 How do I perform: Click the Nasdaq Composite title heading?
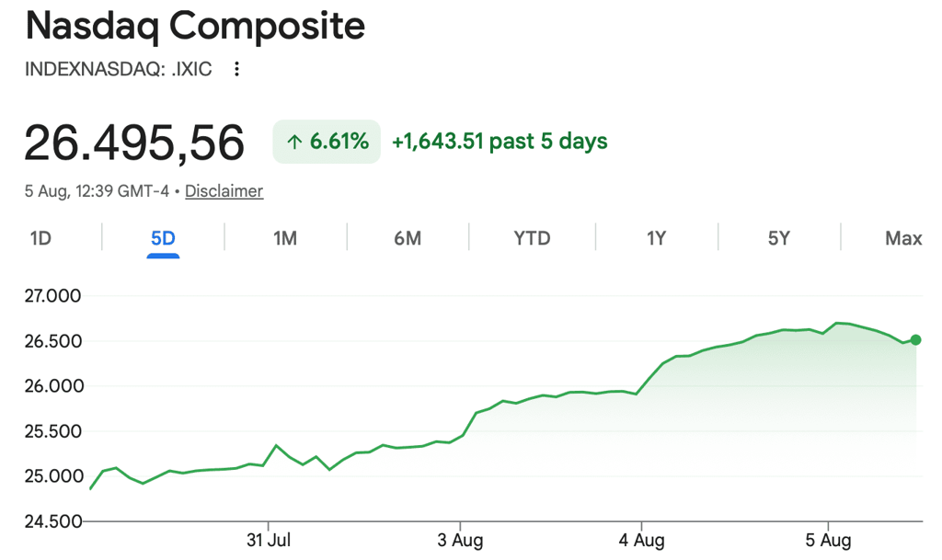tap(195, 27)
